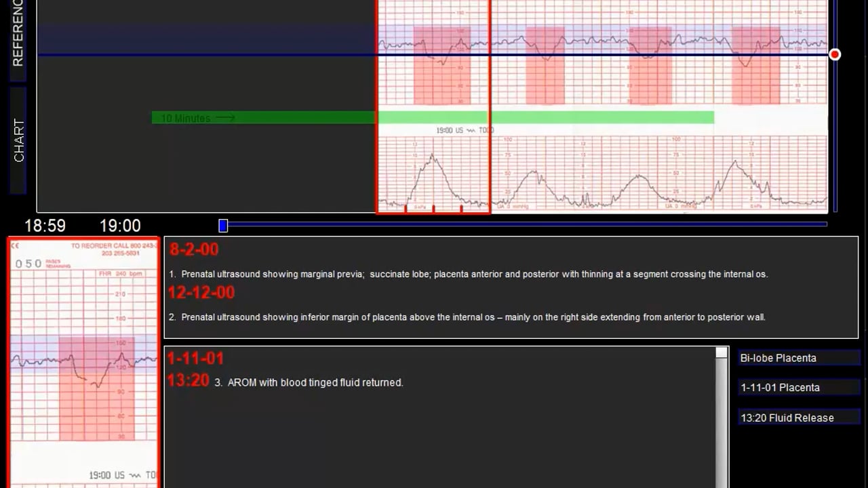Click the inferior margin placenta note

pyautogui.click(x=467, y=317)
